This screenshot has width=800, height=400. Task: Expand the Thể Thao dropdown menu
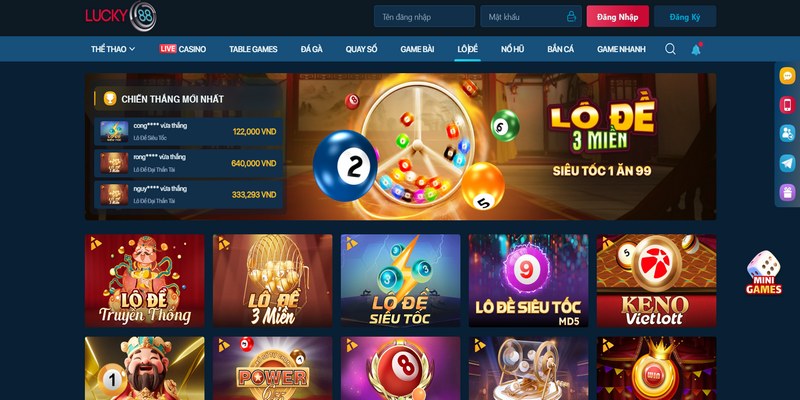click(113, 49)
